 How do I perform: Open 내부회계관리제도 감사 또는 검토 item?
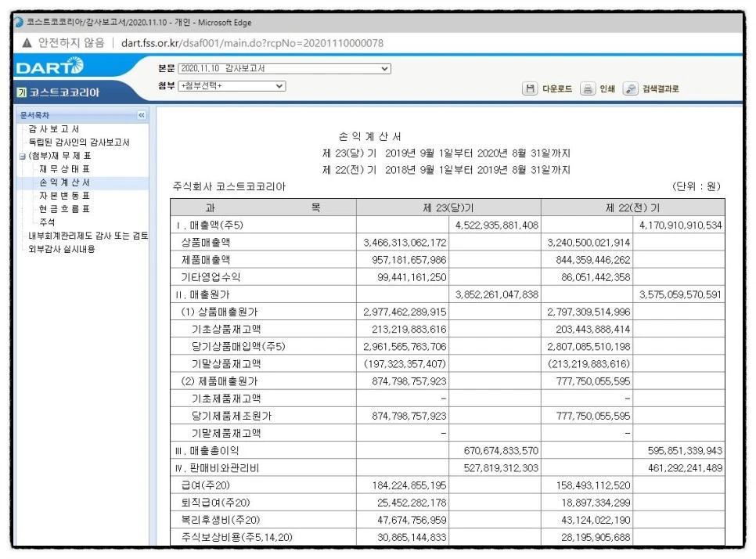(88, 236)
